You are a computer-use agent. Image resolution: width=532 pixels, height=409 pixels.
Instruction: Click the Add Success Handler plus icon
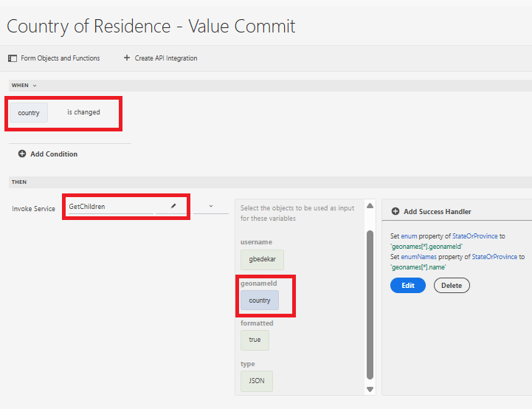395,212
